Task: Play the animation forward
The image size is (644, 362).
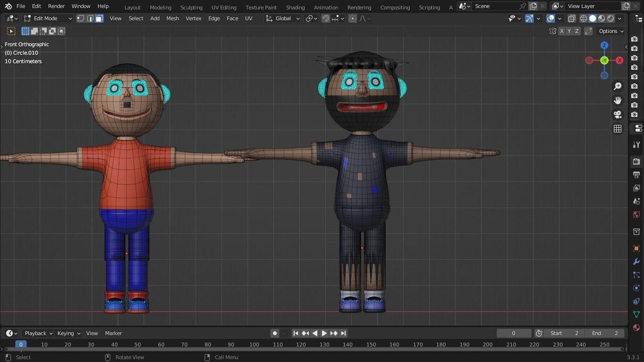Action: [324, 333]
